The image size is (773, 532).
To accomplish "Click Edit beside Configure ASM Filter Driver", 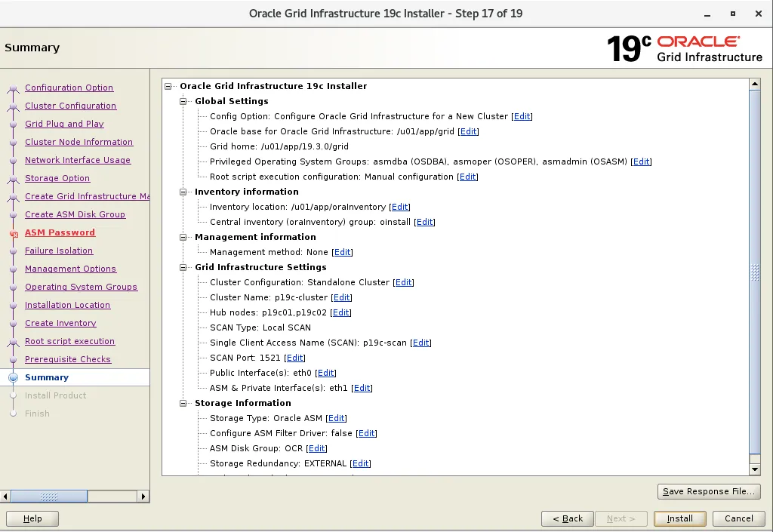I will coord(366,433).
